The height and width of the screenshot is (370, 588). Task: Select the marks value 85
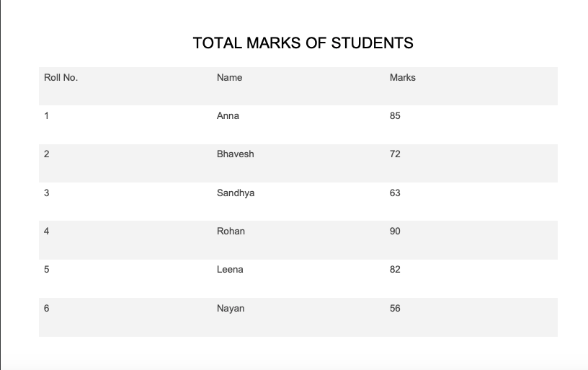(x=395, y=115)
